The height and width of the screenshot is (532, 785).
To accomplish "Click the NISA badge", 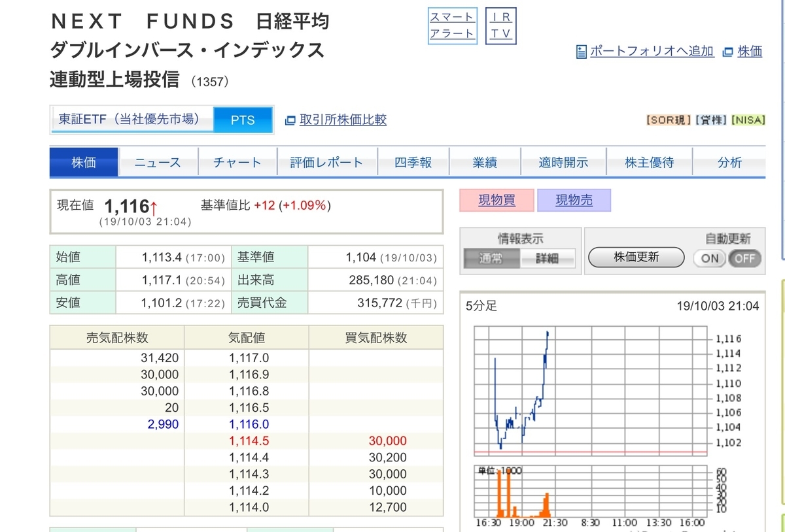I will pyautogui.click(x=748, y=120).
